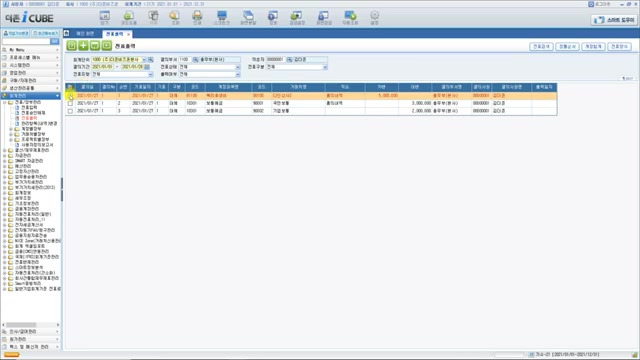Click the sidebar search go button

coord(55,41)
